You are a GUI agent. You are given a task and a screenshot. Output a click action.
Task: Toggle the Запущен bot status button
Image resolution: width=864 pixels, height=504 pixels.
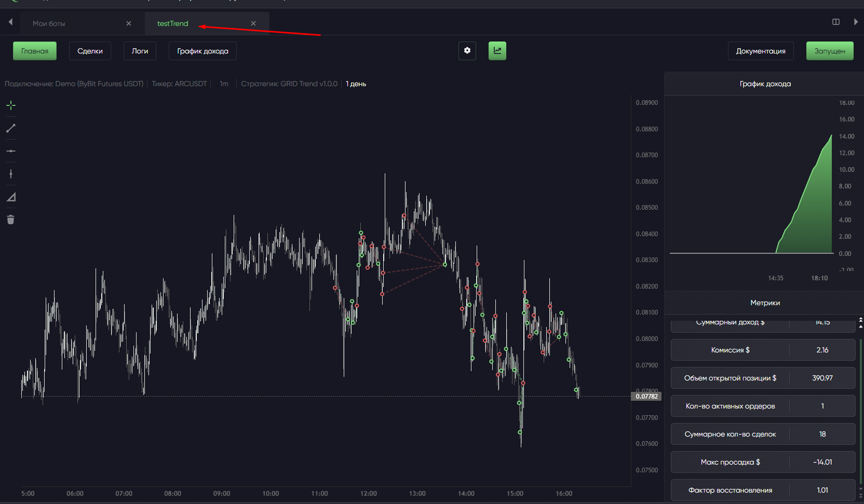(x=829, y=51)
